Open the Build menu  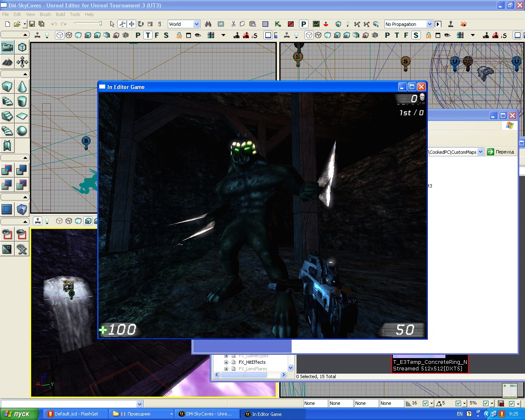60,14
